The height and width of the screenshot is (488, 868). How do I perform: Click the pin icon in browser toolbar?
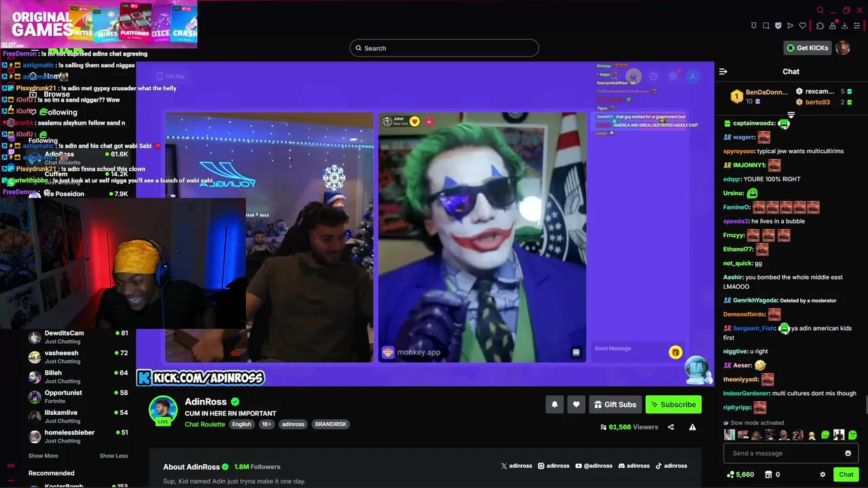[753, 26]
